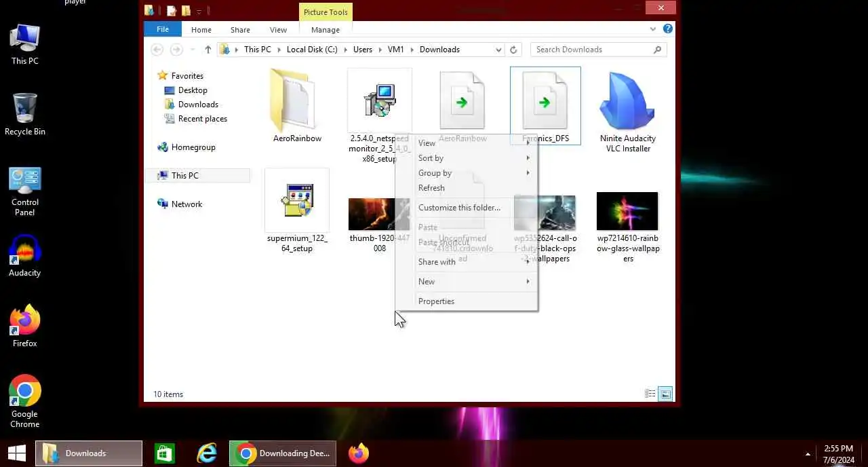The width and height of the screenshot is (868, 467).
Task: Open the Share ribbon tab
Action: (x=240, y=30)
